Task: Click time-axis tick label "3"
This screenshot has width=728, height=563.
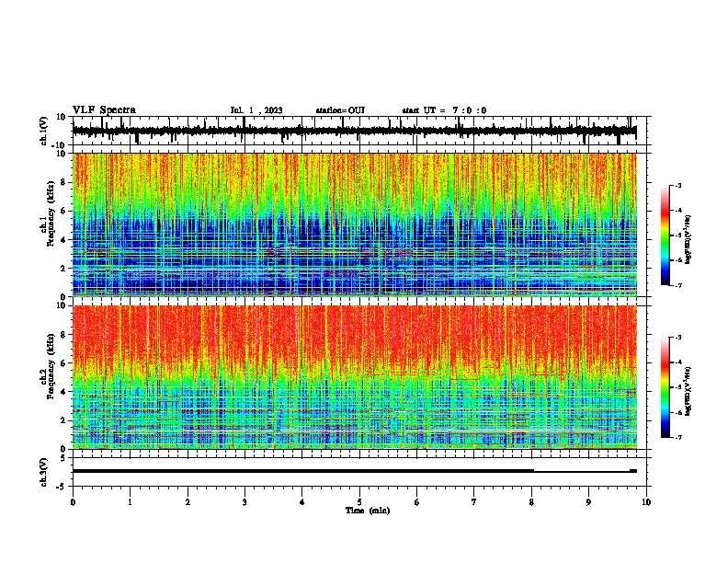Action: (x=245, y=502)
